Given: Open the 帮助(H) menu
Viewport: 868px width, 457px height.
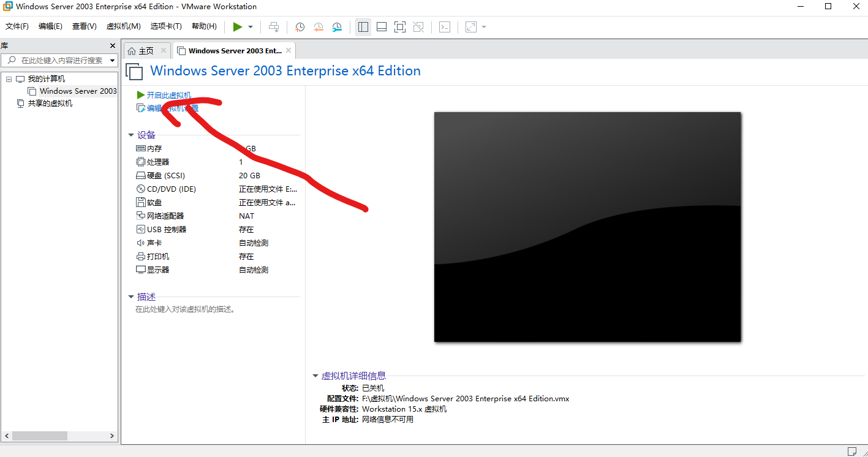Looking at the screenshot, I should [x=204, y=26].
